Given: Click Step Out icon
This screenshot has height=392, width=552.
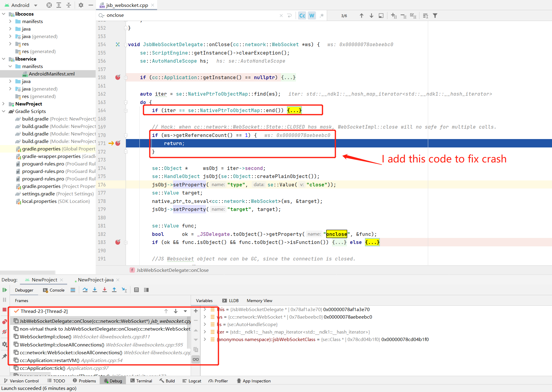Looking at the screenshot, I should [114, 290].
